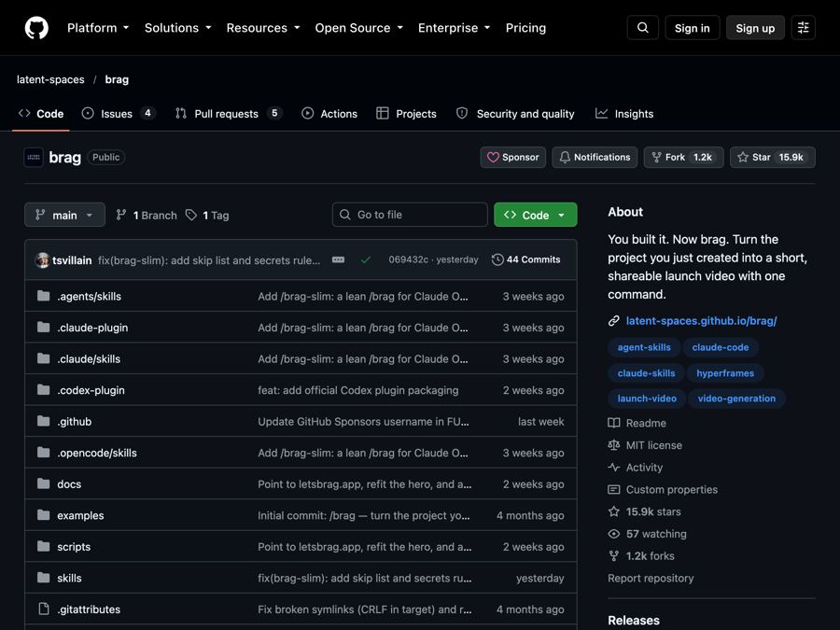View the green check status of commit
Image resolution: width=840 pixels, height=630 pixels.
(366, 259)
